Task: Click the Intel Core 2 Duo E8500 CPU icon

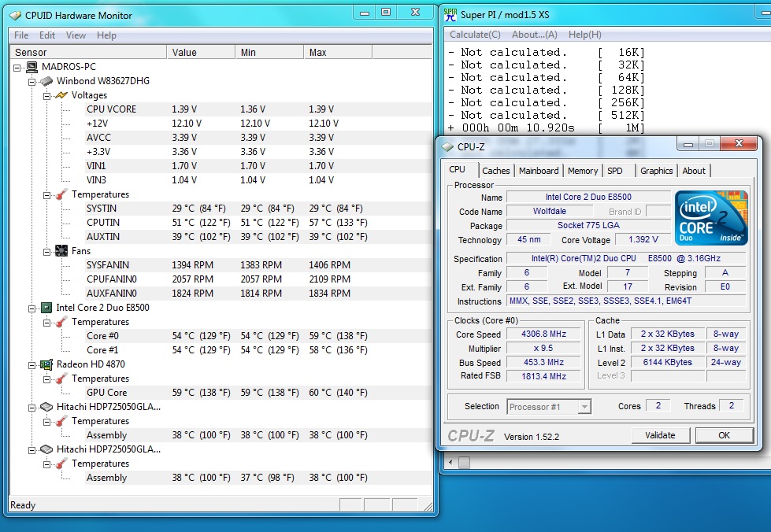Action: coord(46,308)
